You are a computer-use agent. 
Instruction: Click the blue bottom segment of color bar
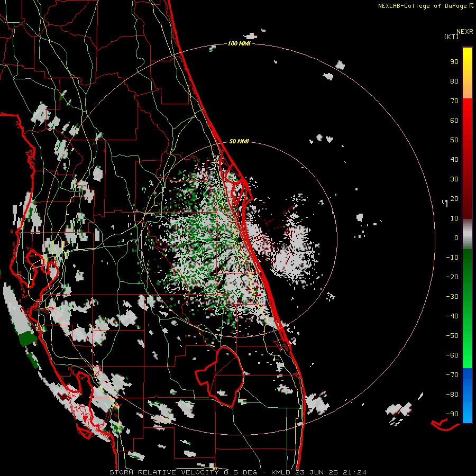(467, 396)
